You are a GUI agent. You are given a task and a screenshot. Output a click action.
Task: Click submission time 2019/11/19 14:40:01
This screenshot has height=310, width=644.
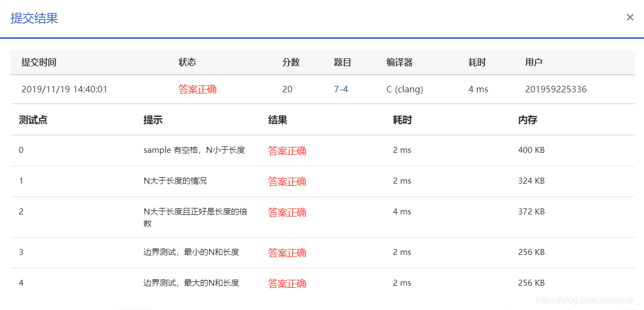[64, 89]
